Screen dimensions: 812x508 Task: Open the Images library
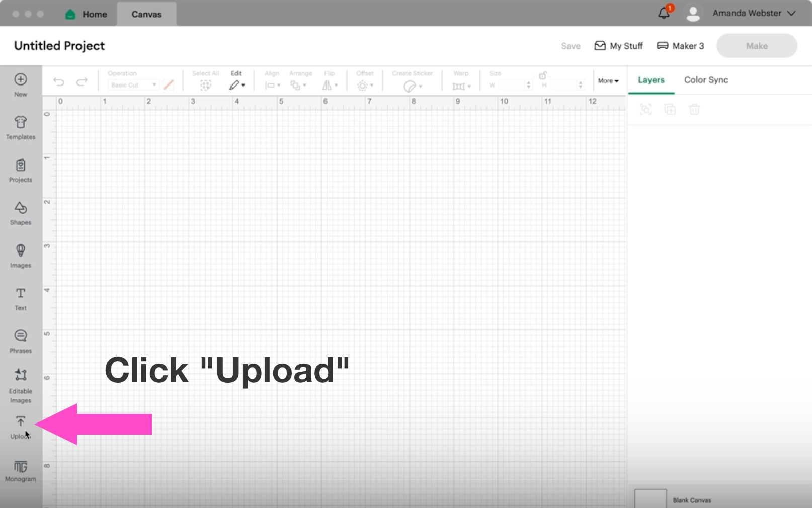point(21,256)
